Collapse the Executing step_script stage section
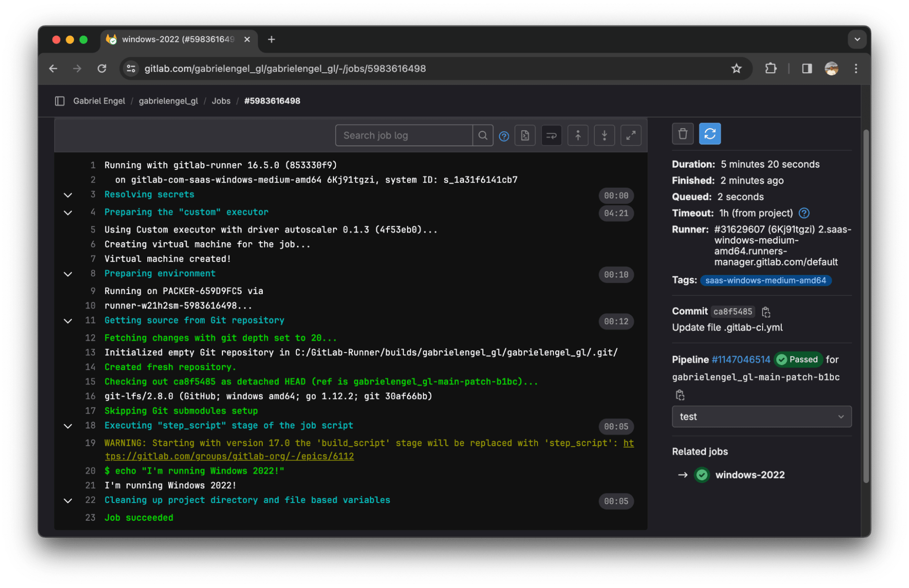This screenshot has height=588, width=909. coord(68,426)
